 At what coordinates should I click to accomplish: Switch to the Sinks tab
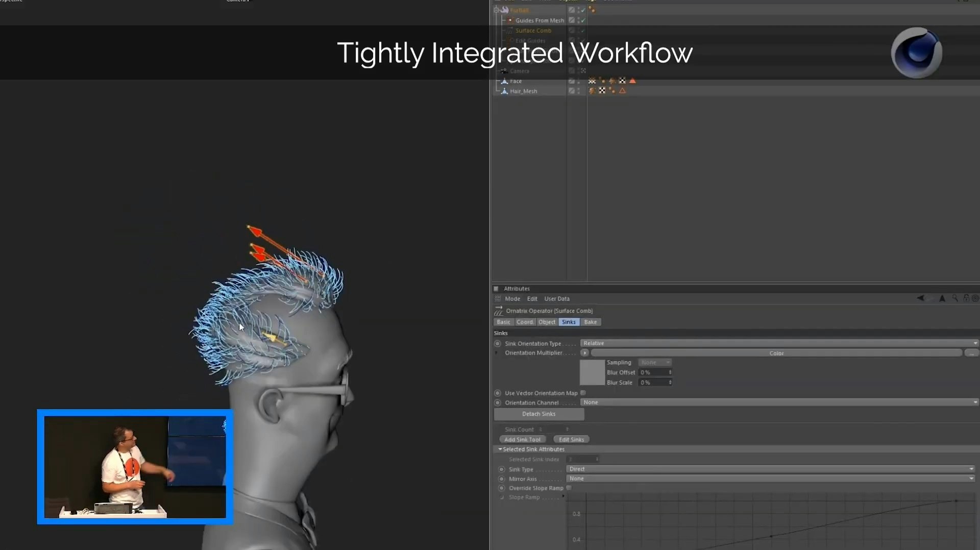pyautogui.click(x=569, y=322)
